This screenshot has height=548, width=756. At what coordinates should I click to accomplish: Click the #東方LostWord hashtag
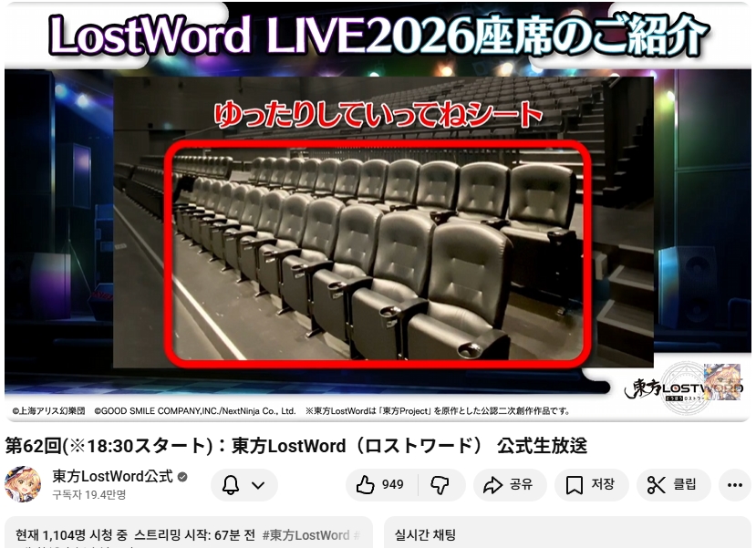click(x=306, y=535)
